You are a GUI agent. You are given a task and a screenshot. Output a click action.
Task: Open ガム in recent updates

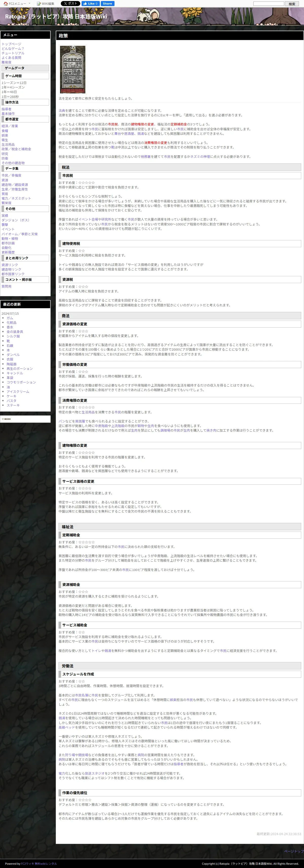coord(10,318)
